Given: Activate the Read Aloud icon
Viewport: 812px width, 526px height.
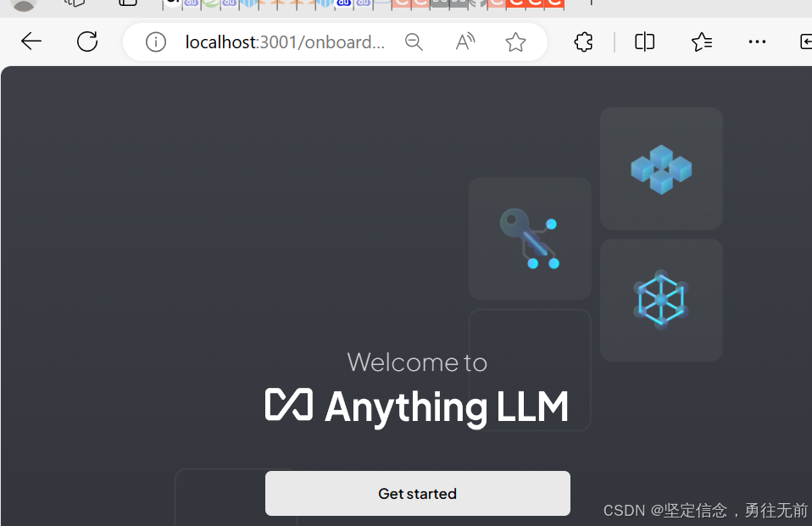Looking at the screenshot, I should [465, 42].
